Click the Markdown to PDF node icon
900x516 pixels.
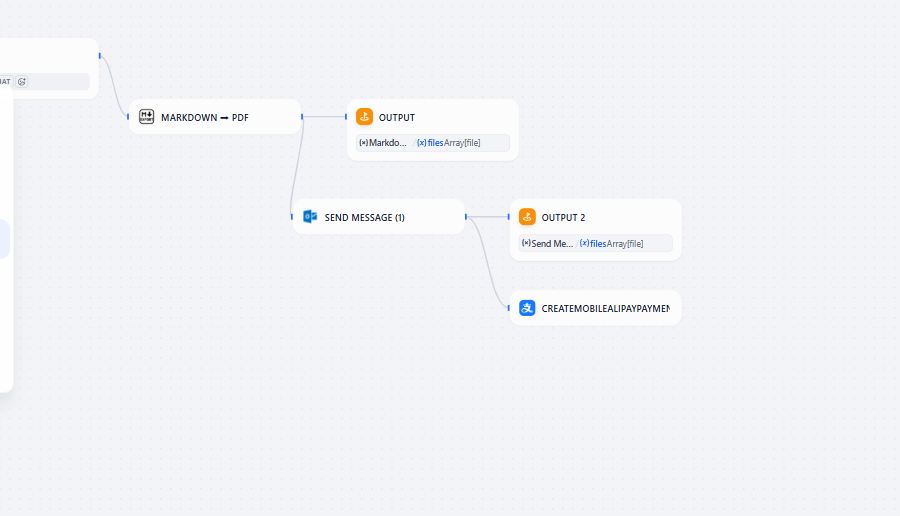(x=146, y=117)
